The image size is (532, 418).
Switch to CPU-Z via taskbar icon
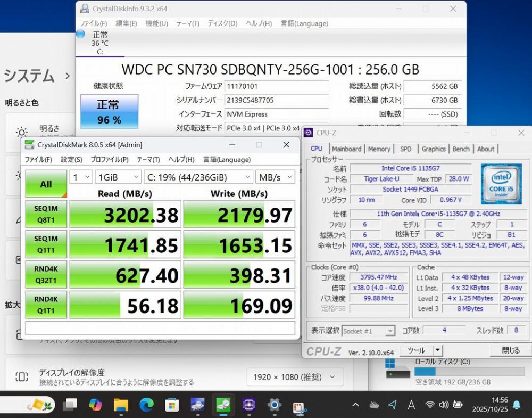point(248,405)
